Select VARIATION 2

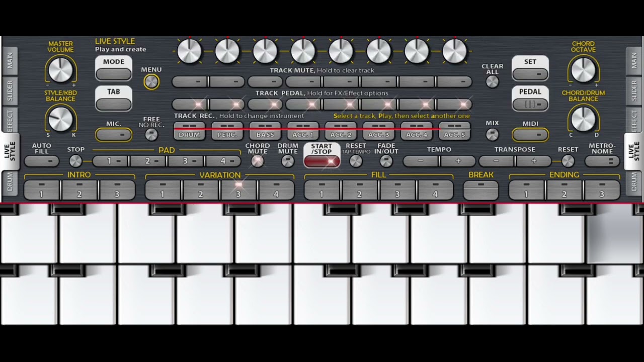[x=201, y=190]
